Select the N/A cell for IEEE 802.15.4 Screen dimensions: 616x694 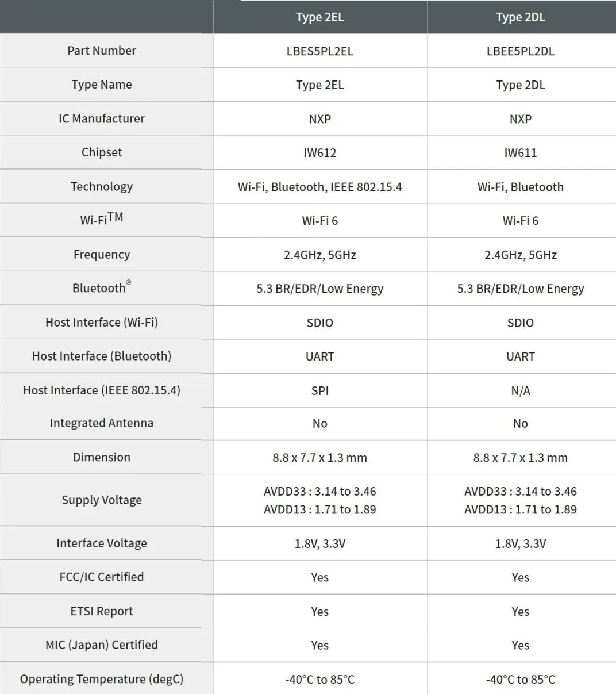click(x=521, y=390)
